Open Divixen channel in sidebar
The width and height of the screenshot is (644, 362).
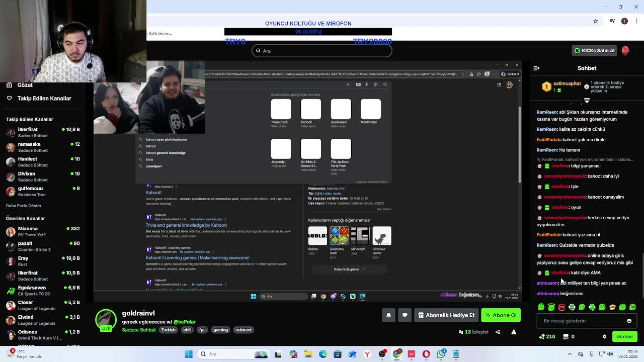tap(43, 177)
